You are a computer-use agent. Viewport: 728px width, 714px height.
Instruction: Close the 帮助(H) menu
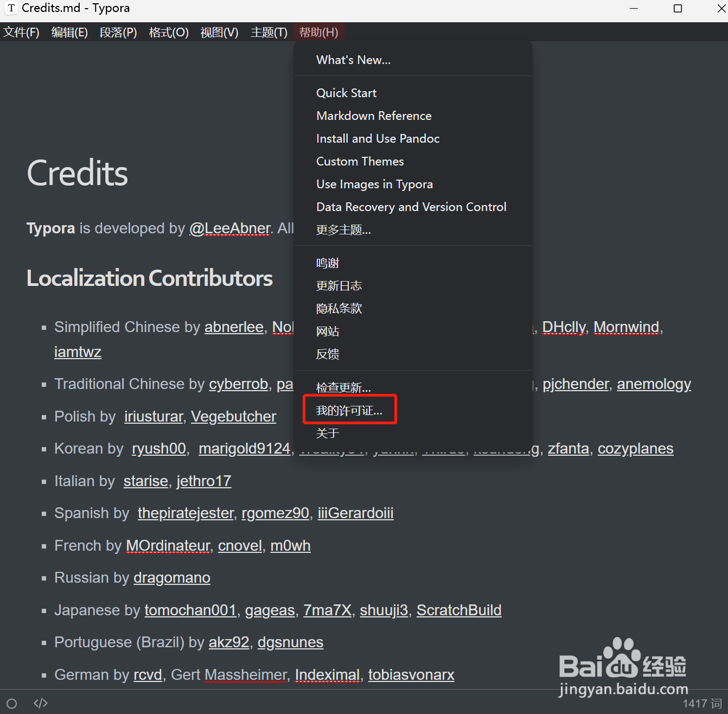click(318, 33)
